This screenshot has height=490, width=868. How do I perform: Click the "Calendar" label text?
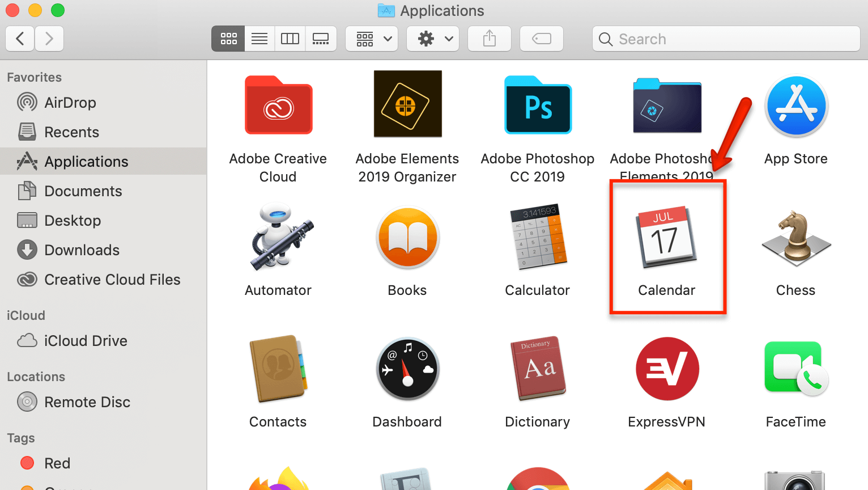click(666, 290)
